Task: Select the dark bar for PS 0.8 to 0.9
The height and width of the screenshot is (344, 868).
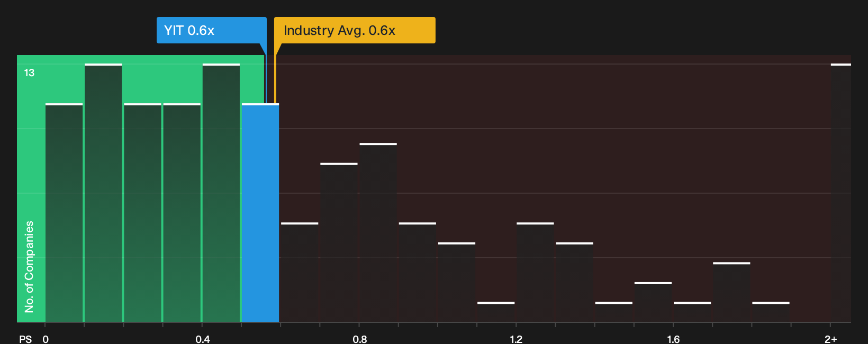Action: [378, 232]
